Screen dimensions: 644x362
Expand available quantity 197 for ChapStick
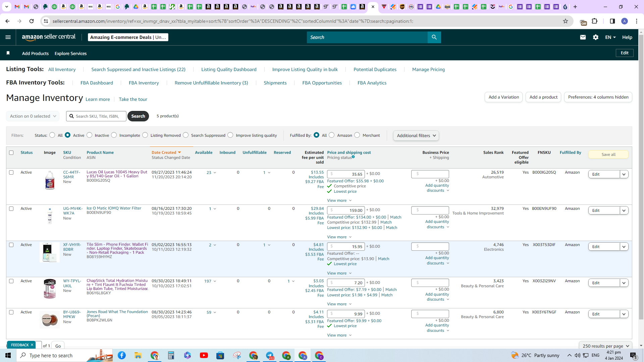click(210, 281)
